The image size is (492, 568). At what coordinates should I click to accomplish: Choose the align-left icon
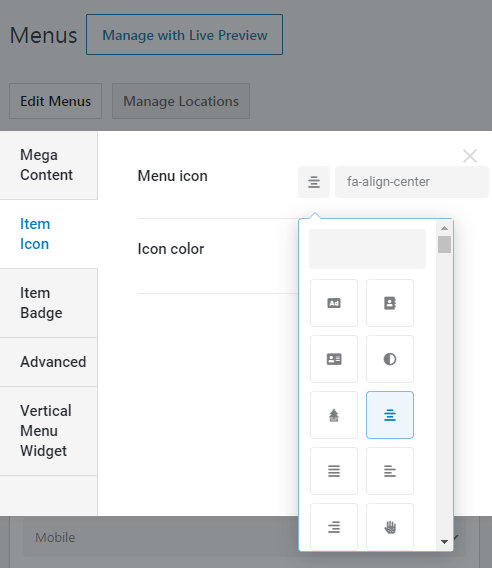click(390, 471)
